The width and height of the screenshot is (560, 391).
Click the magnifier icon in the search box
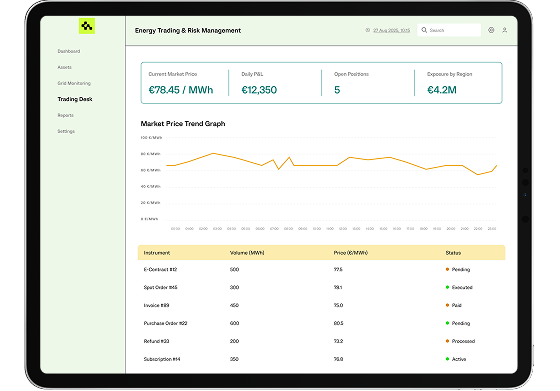pyautogui.click(x=424, y=30)
